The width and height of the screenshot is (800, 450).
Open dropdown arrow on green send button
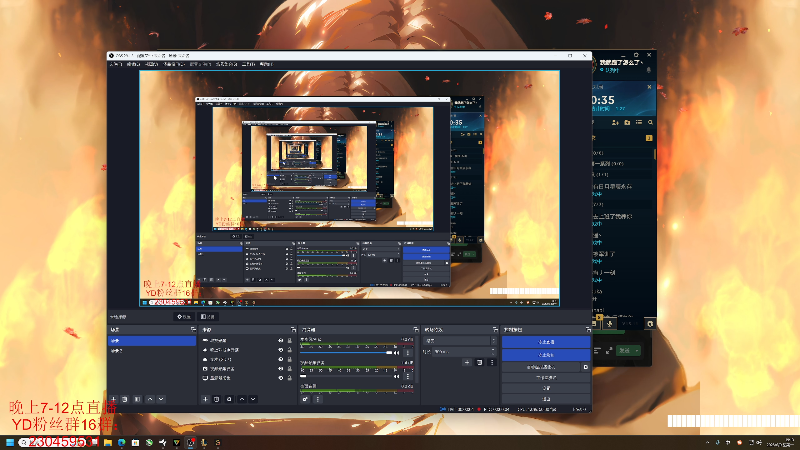point(637,351)
